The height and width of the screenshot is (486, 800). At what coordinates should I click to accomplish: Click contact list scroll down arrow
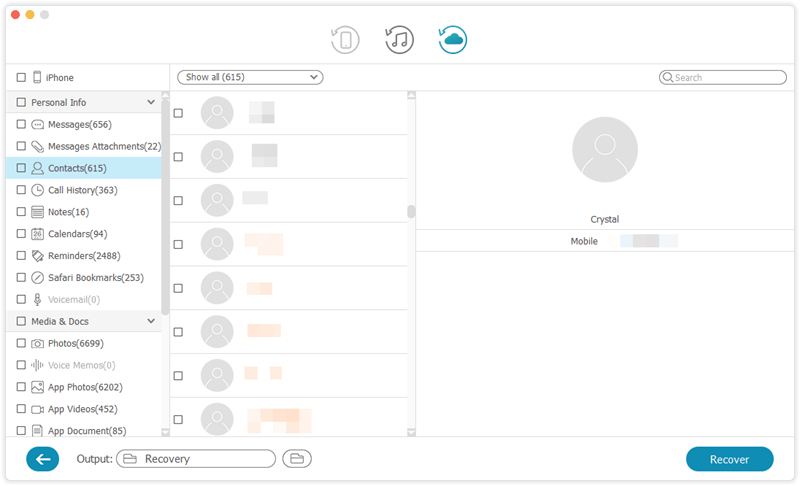411,432
